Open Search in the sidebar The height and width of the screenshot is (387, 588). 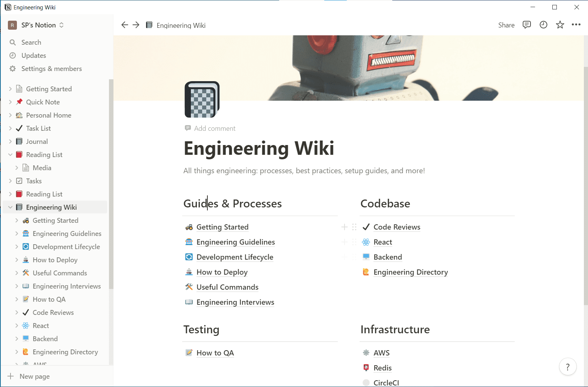point(31,42)
